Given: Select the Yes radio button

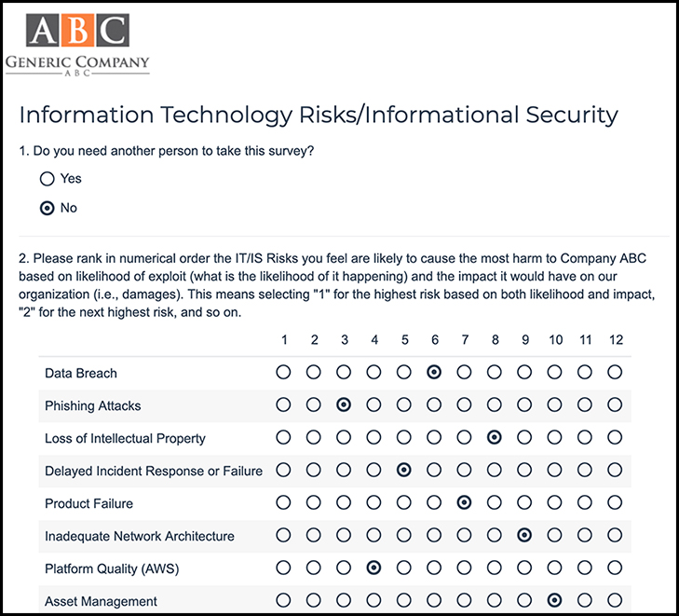Looking at the screenshot, I should pos(47,178).
